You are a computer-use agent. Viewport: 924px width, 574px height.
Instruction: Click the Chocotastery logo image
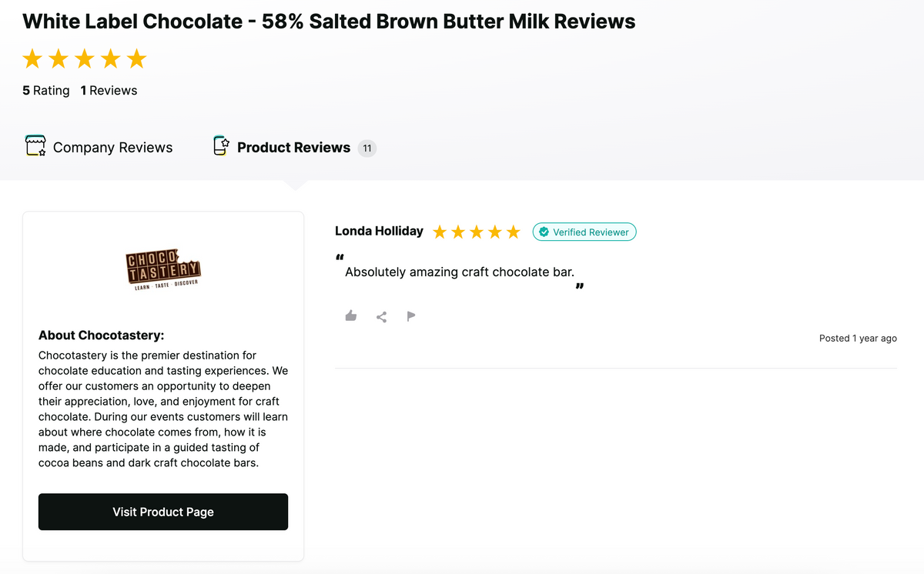[163, 269]
